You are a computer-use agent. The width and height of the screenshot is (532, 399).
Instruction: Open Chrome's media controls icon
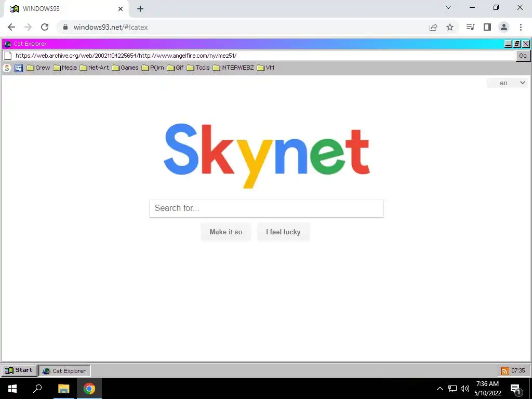pyautogui.click(x=471, y=27)
